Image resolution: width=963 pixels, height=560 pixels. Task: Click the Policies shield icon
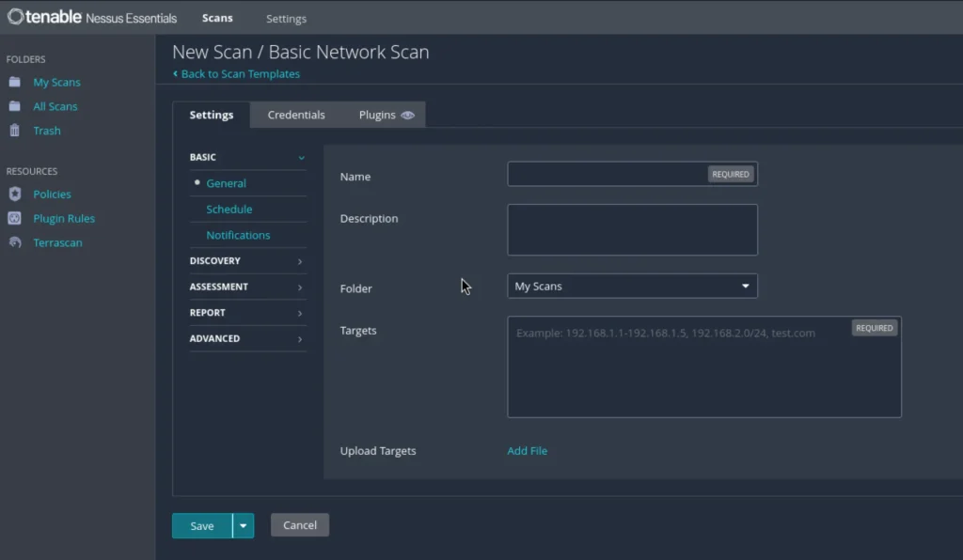14,194
